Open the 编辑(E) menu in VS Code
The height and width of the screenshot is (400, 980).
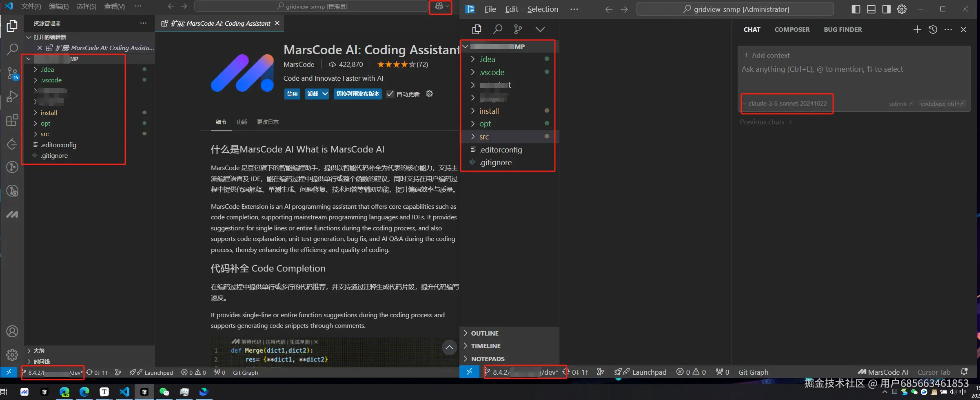pyautogui.click(x=59, y=6)
